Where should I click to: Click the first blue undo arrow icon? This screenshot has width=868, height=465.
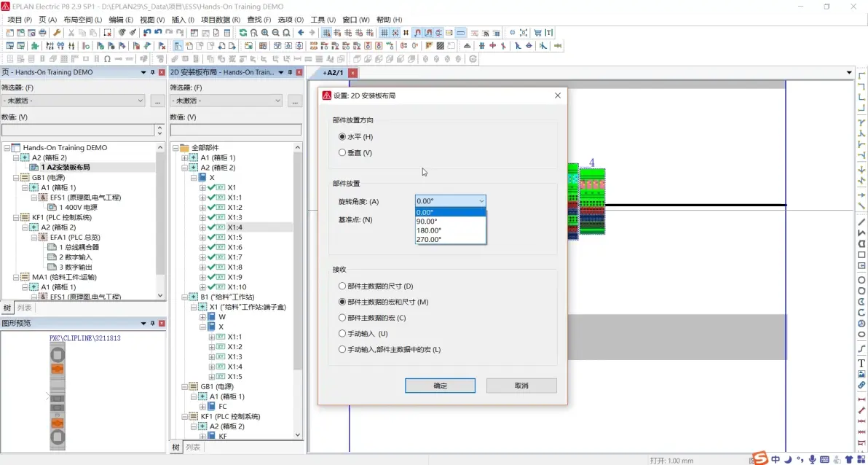pos(147,33)
